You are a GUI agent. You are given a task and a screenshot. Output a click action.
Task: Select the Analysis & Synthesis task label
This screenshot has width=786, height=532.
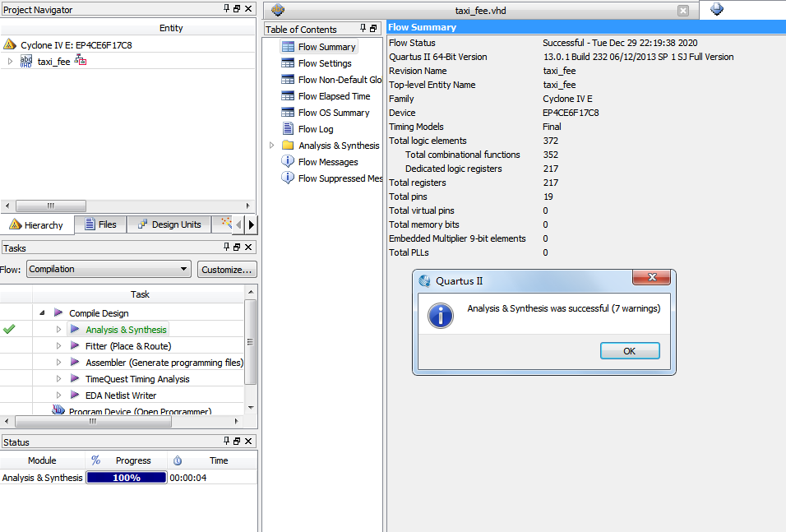click(126, 330)
